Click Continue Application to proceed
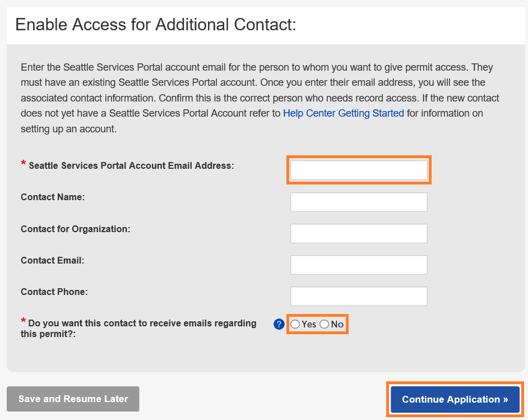The image size is (528, 420). click(x=454, y=399)
